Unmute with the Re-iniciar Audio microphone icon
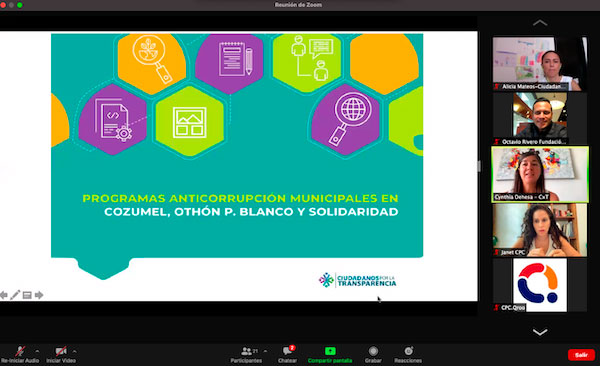The width and height of the screenshot is (600, 366). (x=20, y=351)
